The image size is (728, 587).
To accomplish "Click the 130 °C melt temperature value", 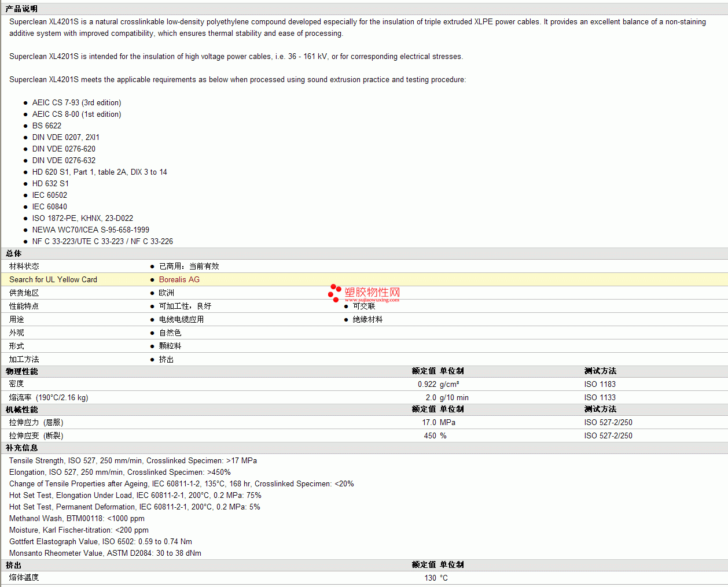I will point(436,578).
